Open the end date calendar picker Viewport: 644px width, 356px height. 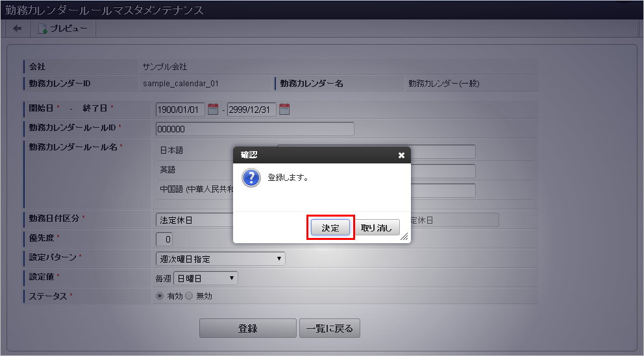284,109
